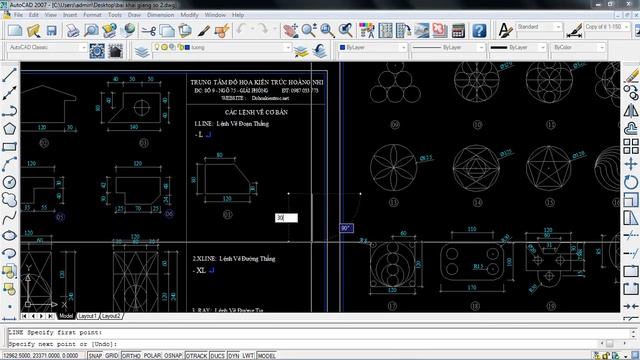Image resolution: width=640 pixels, height=360 pixels.
Task: Expand the Undo history dropdown arrow
Action: click(252, 29)
